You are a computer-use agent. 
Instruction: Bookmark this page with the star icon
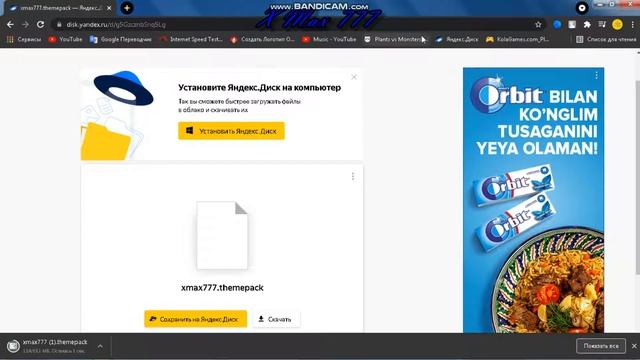point(538,24)
